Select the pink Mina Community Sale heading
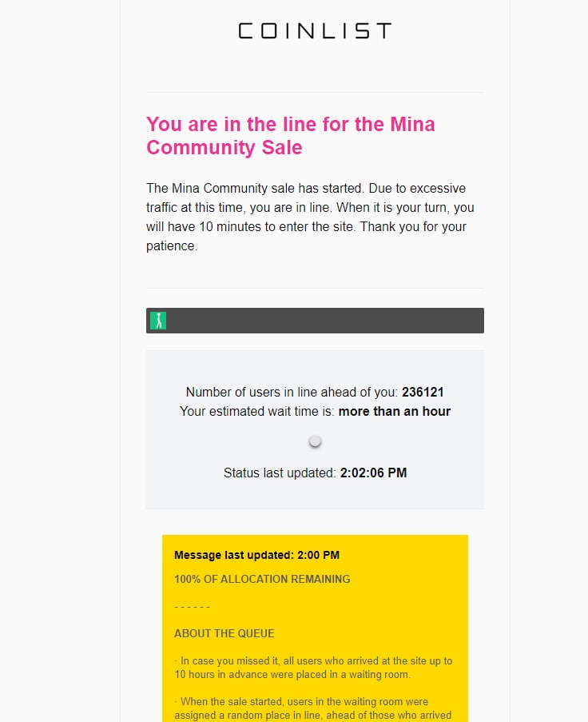Screen dimensions: 588x722 coord(290,136)
